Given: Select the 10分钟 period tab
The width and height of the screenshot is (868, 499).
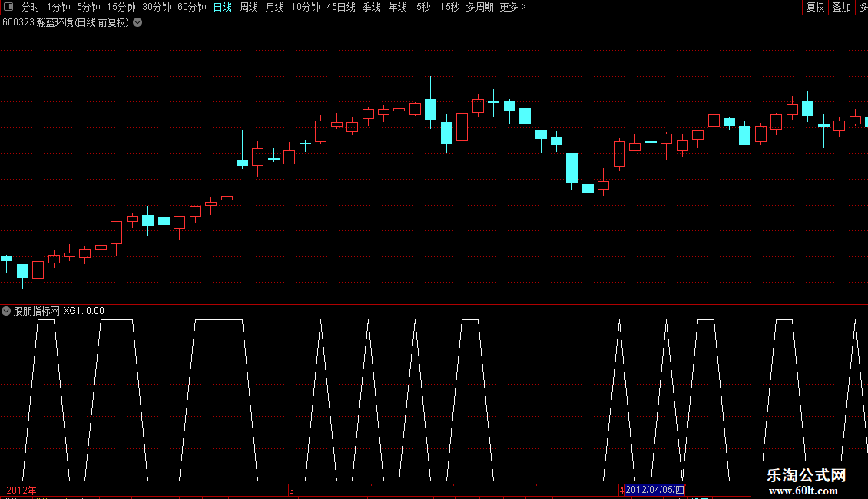Looking at the screenshot, I should point(305,7).
